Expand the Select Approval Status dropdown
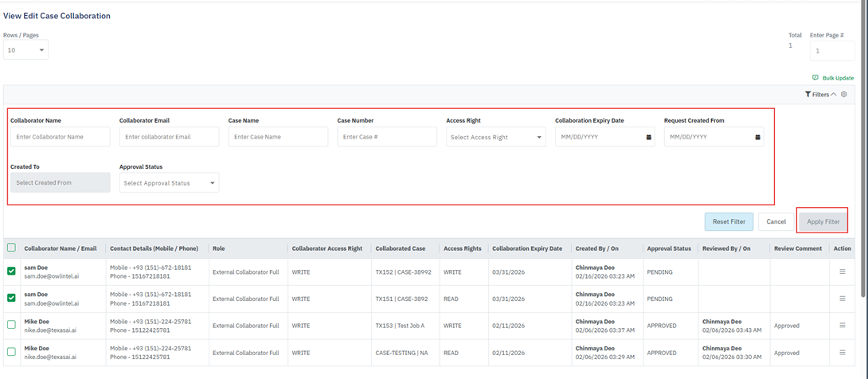868x379 pixels. point(169,183)
